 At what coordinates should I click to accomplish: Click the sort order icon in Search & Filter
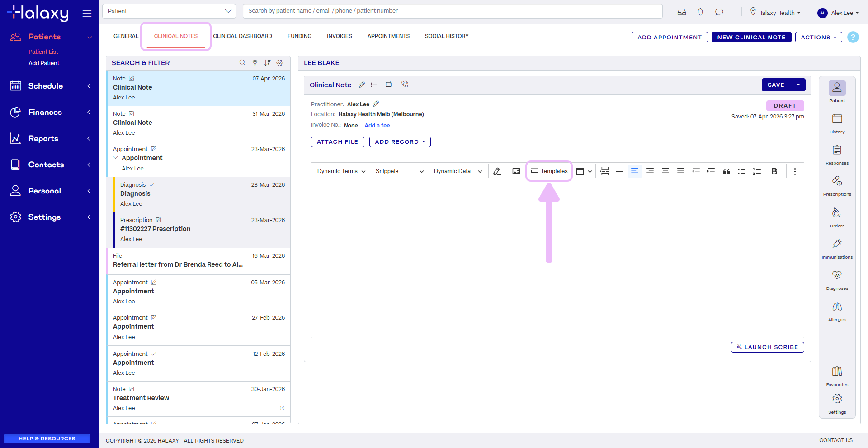pos(268,63)
